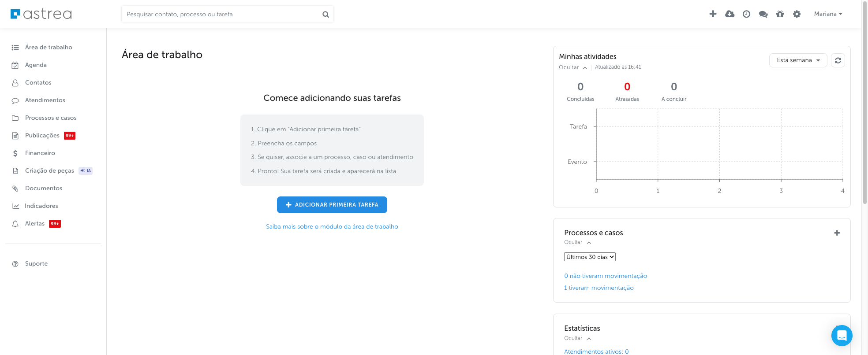The width and height of the screenshot is (868, 355).
Task: Click the gift box icon
Action: tap(780, 14)
